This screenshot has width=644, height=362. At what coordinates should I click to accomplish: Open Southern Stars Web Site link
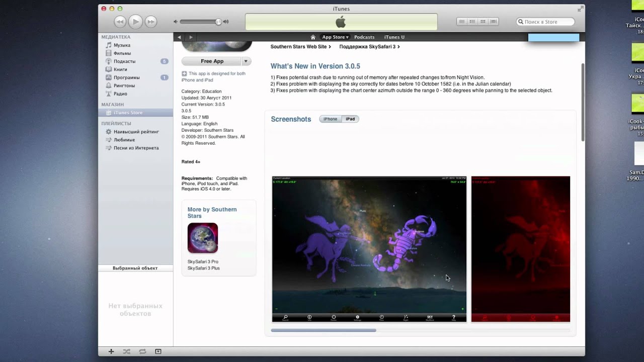[x=300, y=47]
